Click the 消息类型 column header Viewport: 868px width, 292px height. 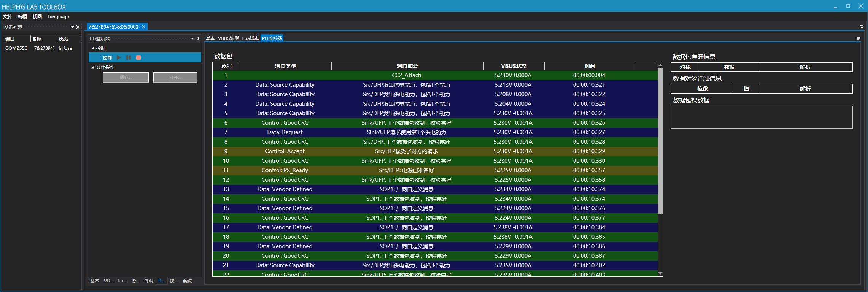pyautogui.click(x=286, y=66)
